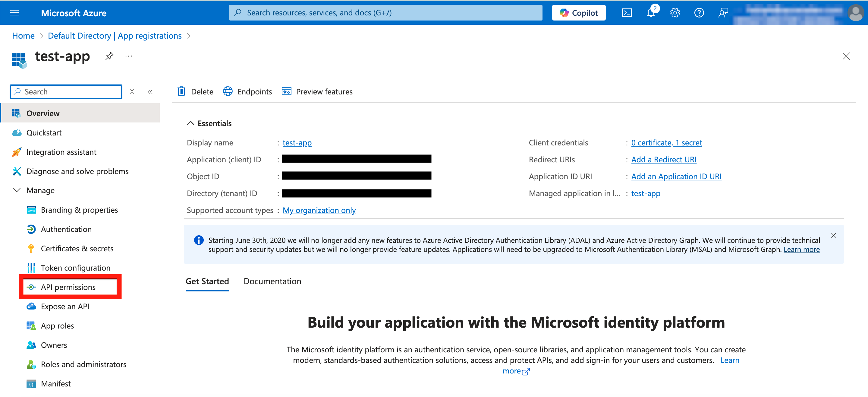Click the Expose an API cloud icon
Screen dimensions: 868x397
pyautogui.click(x=31, y=306)
